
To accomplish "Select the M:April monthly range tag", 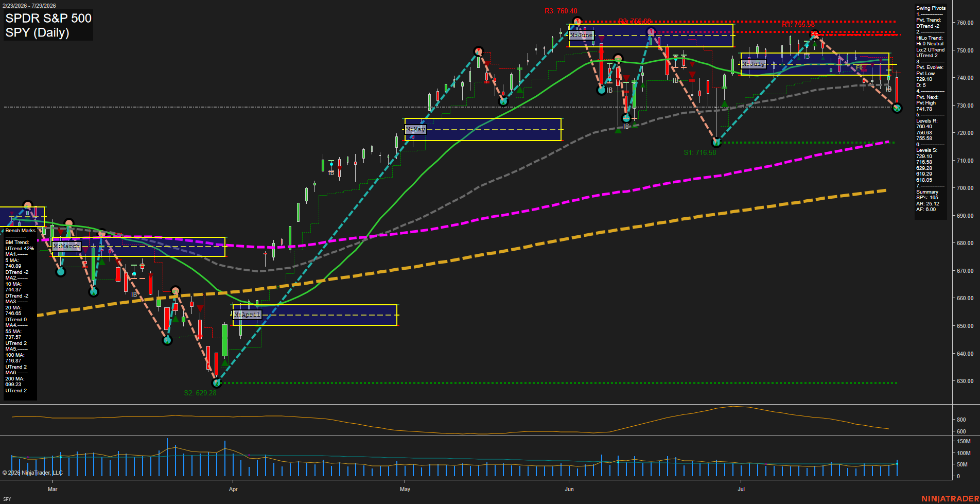I will (247, 314).
